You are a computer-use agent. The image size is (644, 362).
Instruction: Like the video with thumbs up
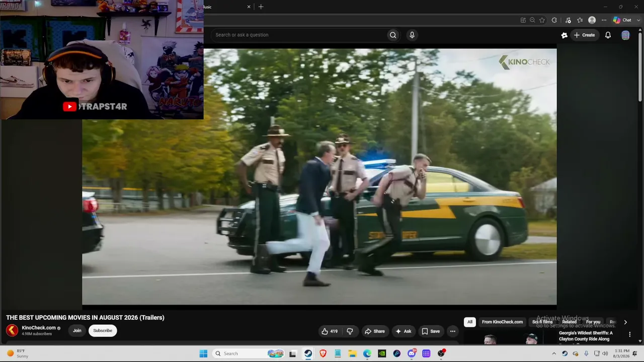pos(330,331)
